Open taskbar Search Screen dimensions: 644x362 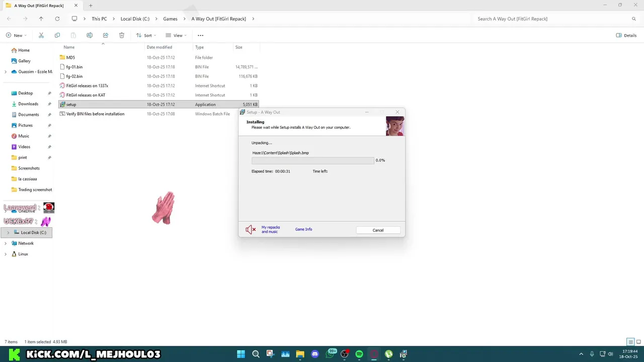point(256,354)
